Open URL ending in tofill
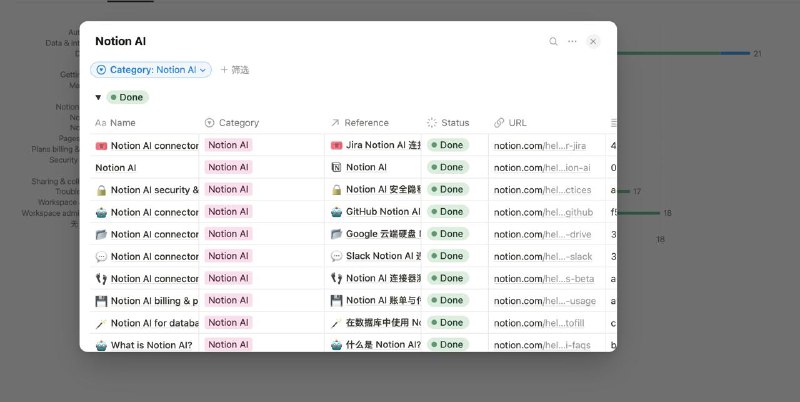This screenshot has height=402, width=800. pyautogui.click(x=539, y=323)
